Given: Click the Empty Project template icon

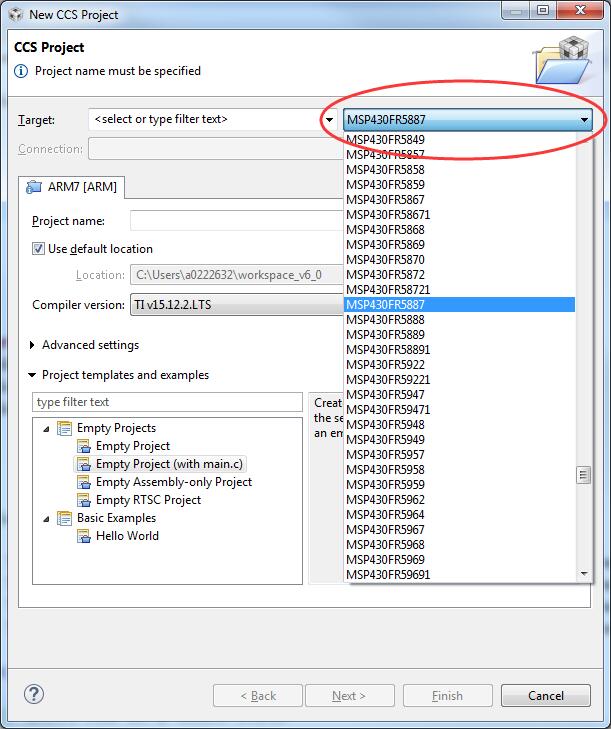Looking at the screenshot, I should pos(84,446).
